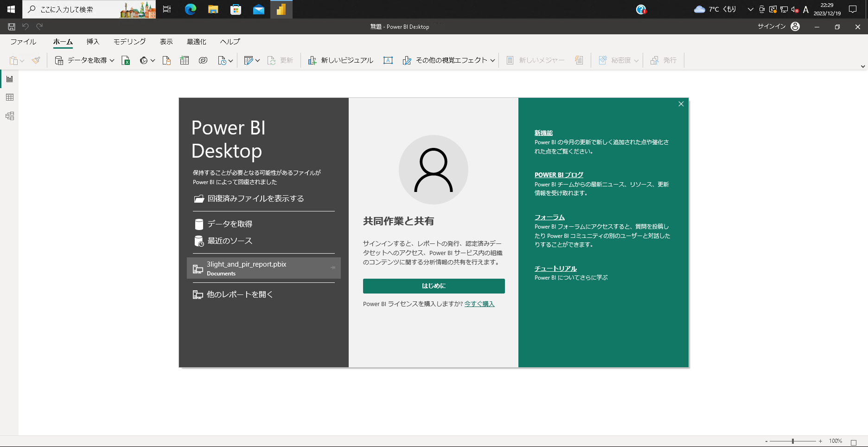Image resolution: width=868 pixels, height=447 pixels.
Task: Select the format painter icon
Action: pyautogui.click(x=36, y=60)
